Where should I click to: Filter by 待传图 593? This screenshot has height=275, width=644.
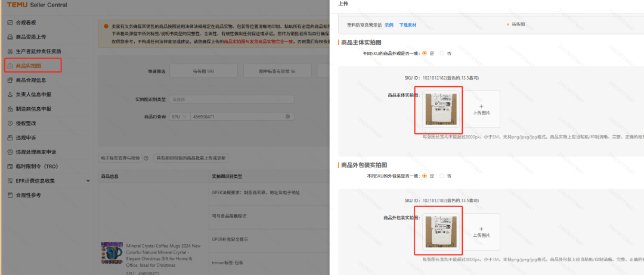pyautogui.click(x=203, y=71)
